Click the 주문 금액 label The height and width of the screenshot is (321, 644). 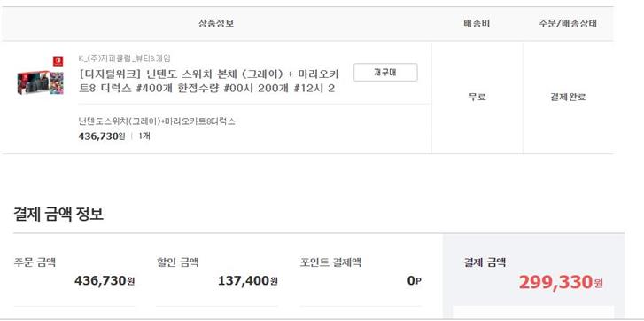click(x=35, y=262)
